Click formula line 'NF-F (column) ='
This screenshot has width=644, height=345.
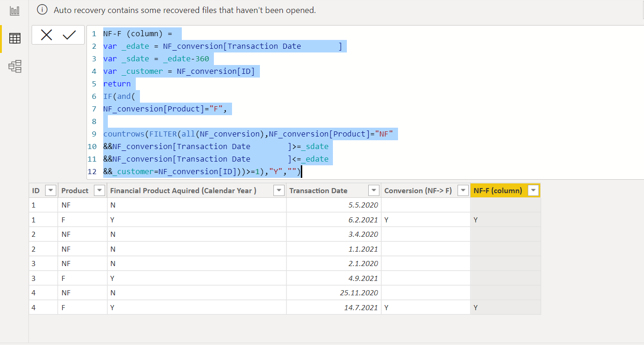pyautogui.click(x=138, y=33)
